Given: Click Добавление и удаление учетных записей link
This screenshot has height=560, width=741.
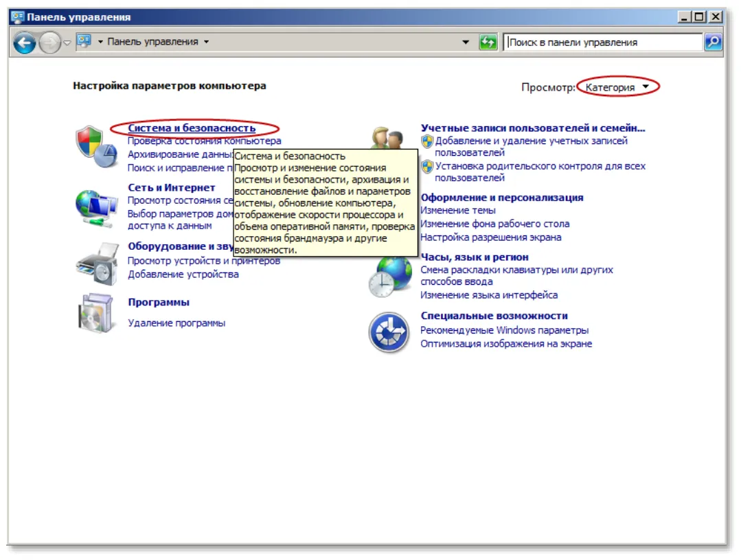Looking at the screenshot, I should click(531, 146).
